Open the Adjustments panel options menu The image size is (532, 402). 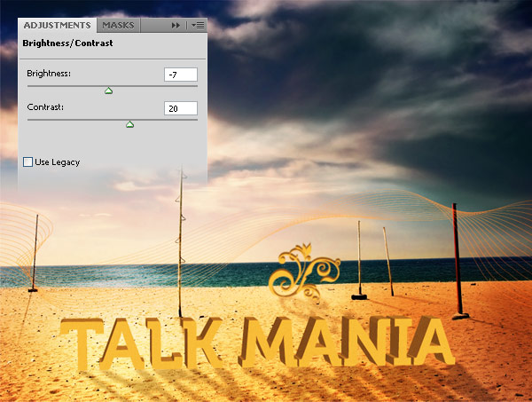[x=198, y=26]
